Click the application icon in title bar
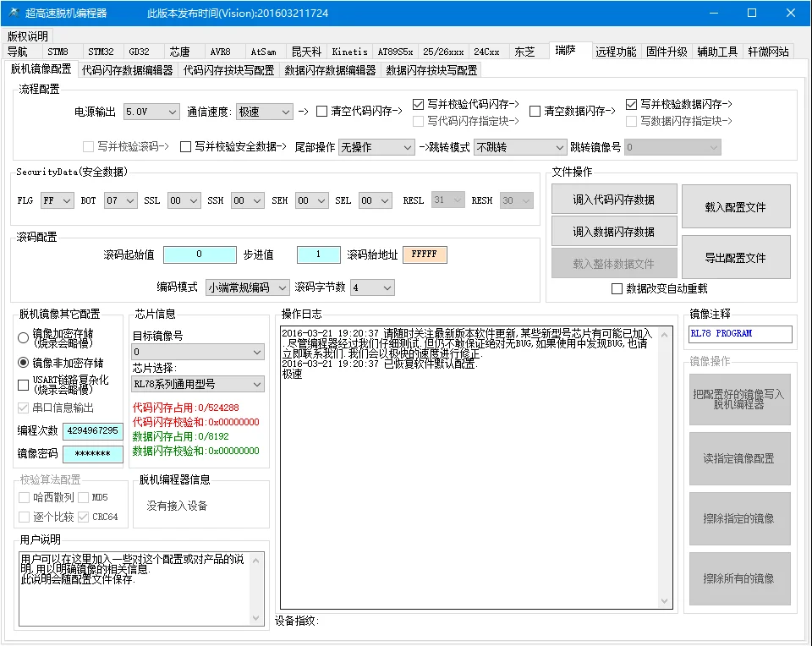This screenshot has width=812, height=646. [x=14, y=13]
